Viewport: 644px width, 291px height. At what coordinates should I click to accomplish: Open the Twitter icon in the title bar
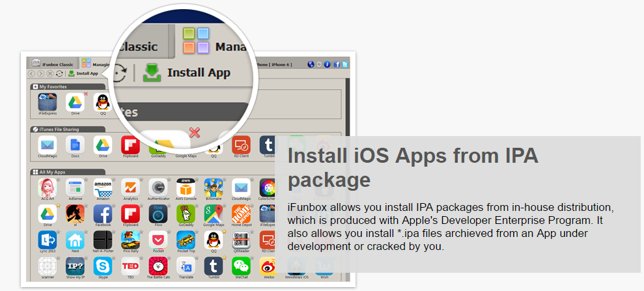tap(345, 64)
